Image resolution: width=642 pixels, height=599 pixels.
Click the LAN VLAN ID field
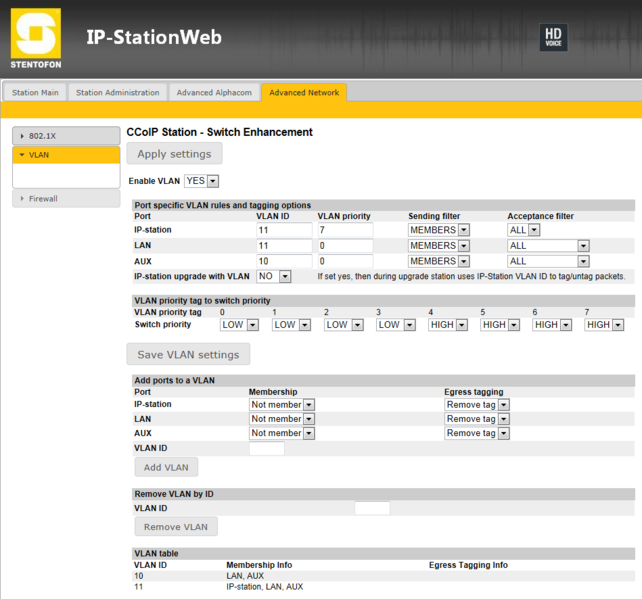tap(284, 246)
